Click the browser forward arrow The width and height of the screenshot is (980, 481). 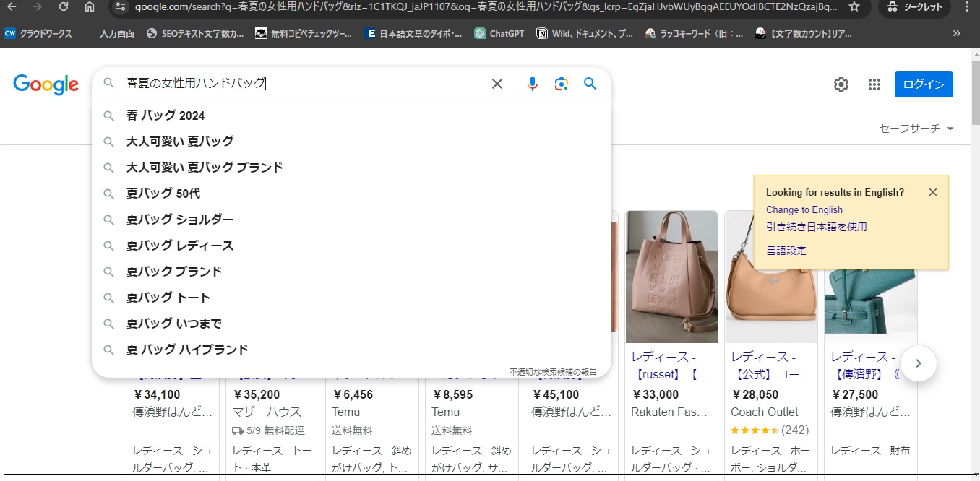coord(38,6)
